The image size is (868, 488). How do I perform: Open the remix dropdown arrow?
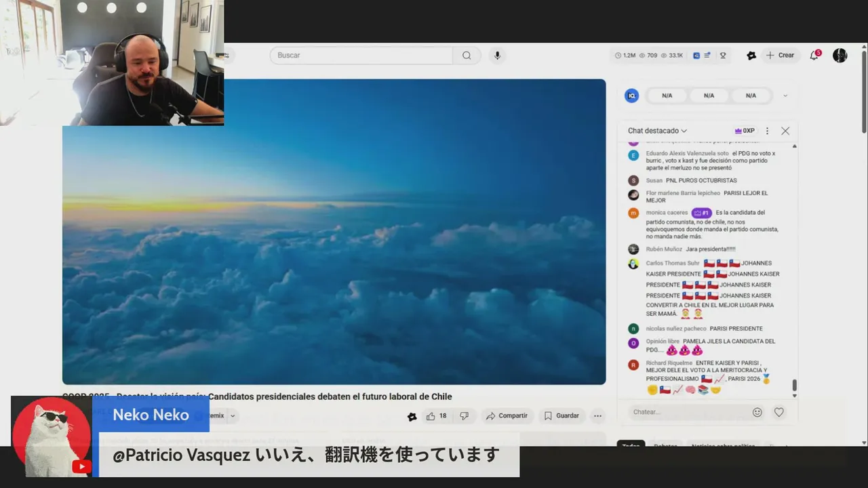pos(233,416)
